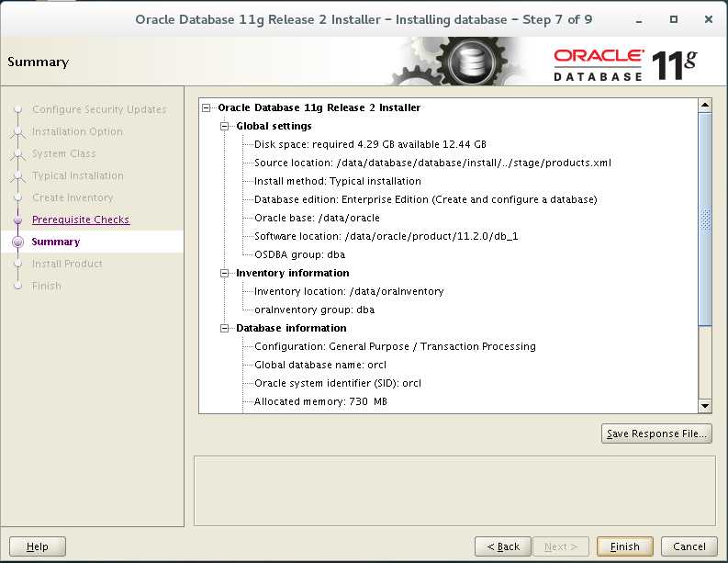Viewport: 728px width, 563px height.
Task: Select the Inventory information heading
Action: tap(293, 273)
